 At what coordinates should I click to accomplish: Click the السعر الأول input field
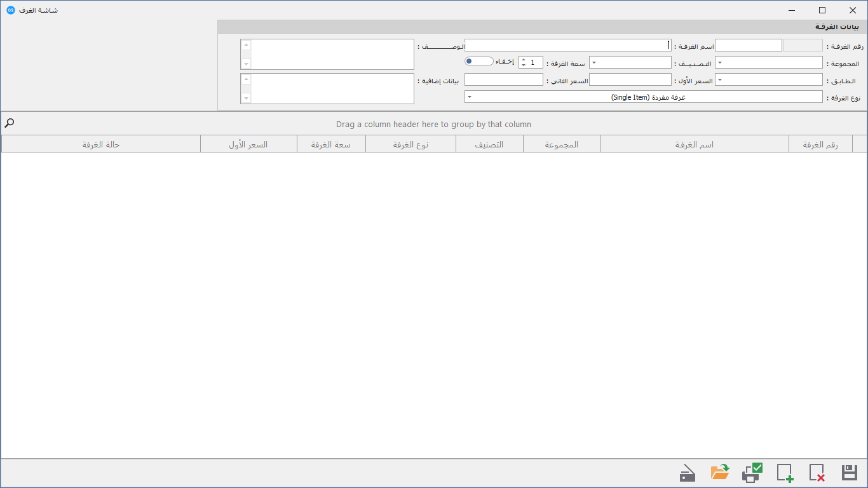point(630,80)
